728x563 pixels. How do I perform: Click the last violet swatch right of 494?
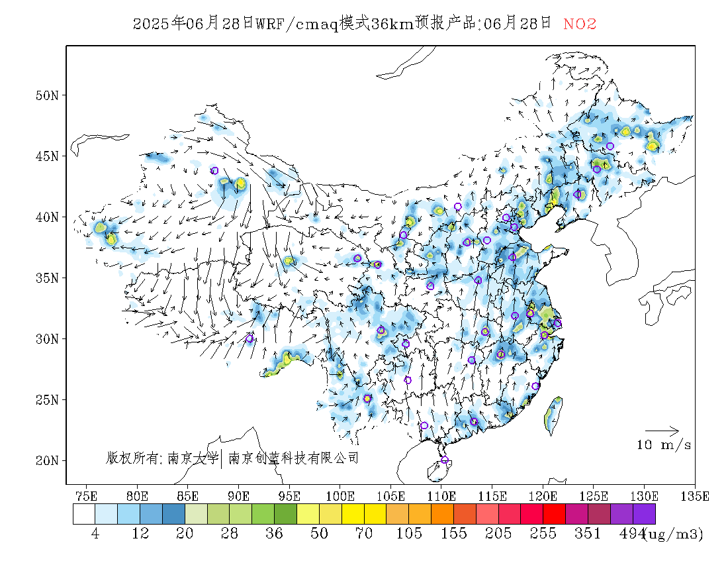645,514
